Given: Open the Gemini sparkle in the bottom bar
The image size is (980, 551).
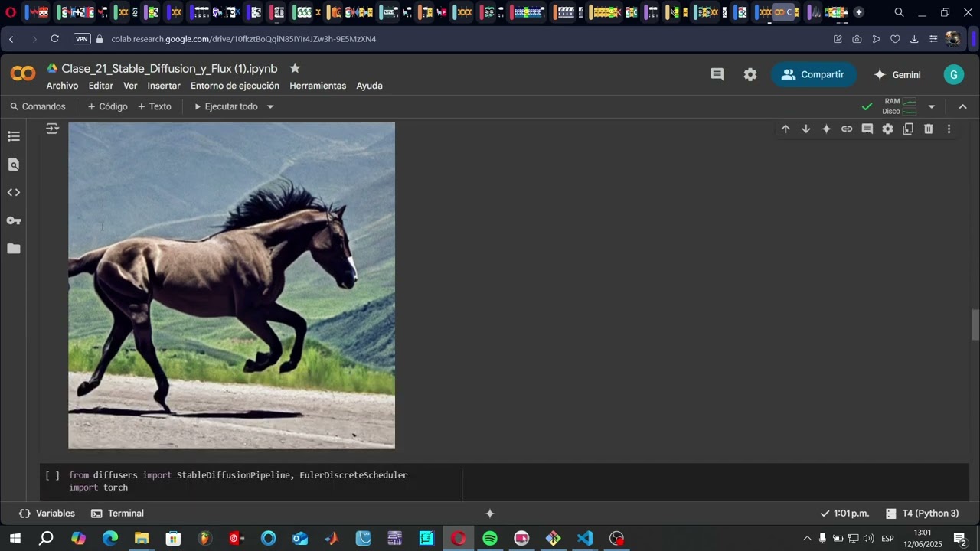Looking at the screenshot, I should point(490,514).
